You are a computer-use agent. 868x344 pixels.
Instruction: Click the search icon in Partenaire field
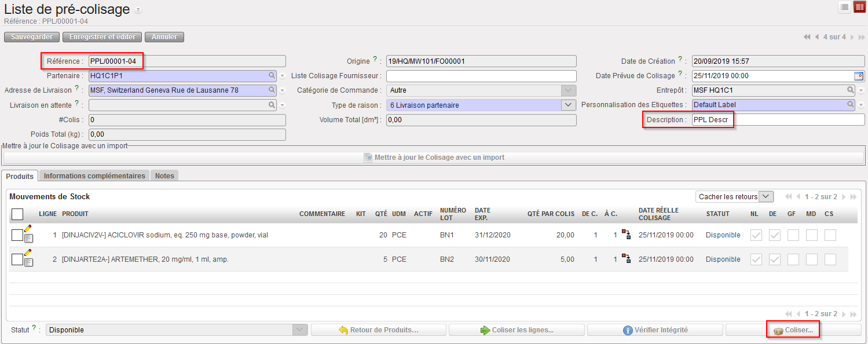click(272, 75)
